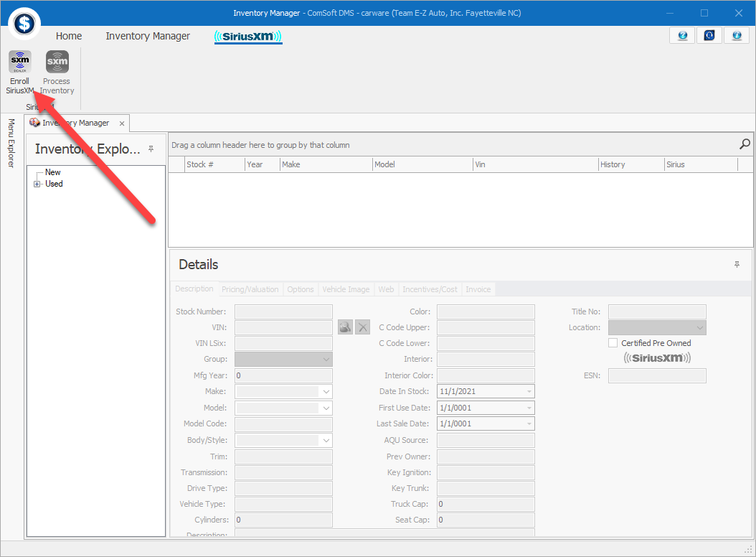Viewport: 756px width, 557px height.
Task: Sort by the Stock # column header
Action: [x=214, y=164]
